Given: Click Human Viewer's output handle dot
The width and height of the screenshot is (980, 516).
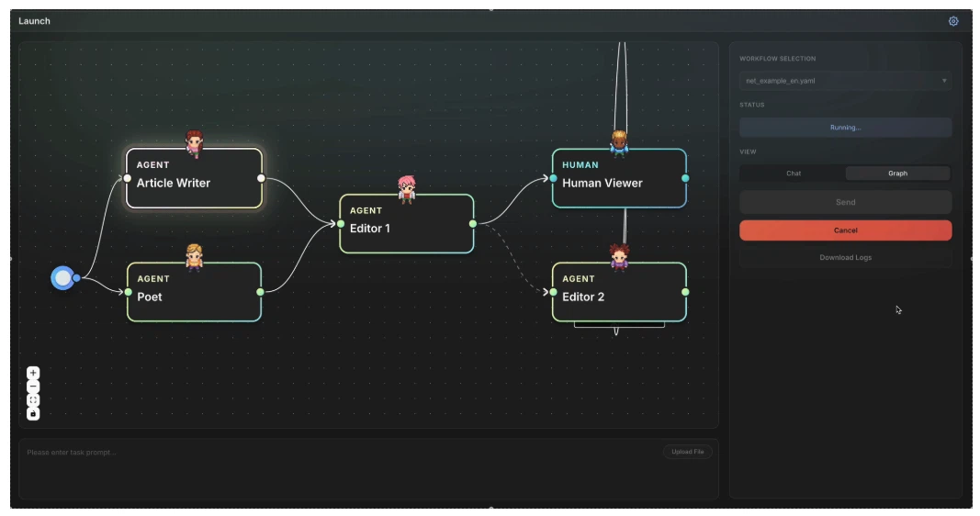Looking at the screenshot, I should 685,179.
